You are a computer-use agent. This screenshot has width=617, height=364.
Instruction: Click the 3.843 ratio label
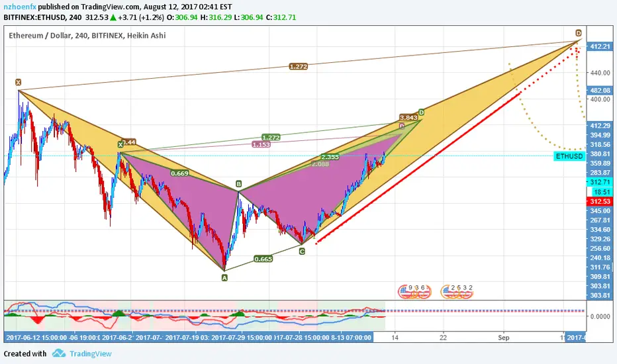pyautogui.click(x=408, y=117)
